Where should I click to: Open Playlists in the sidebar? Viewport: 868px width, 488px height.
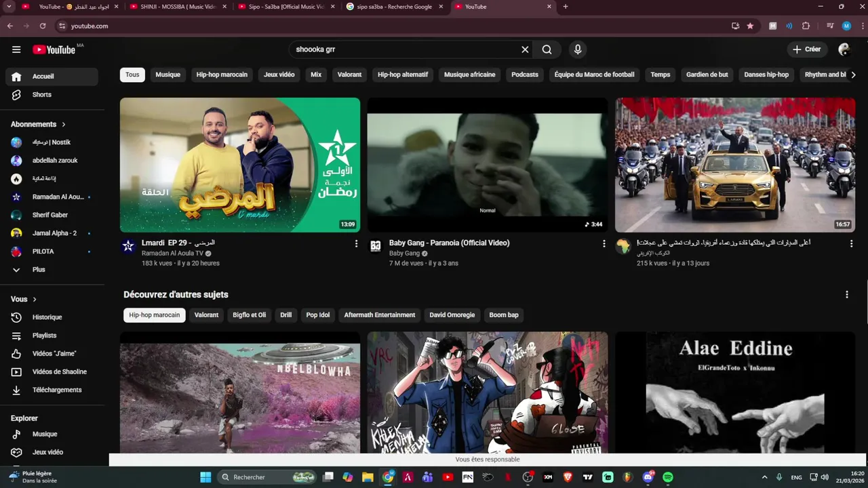(x=52, y=335)
